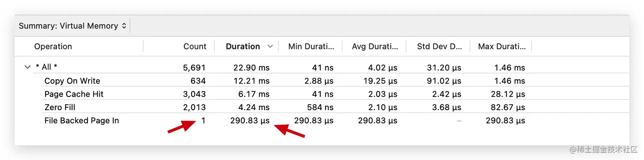Click min duration value 2.88 µs

point(319,81)
